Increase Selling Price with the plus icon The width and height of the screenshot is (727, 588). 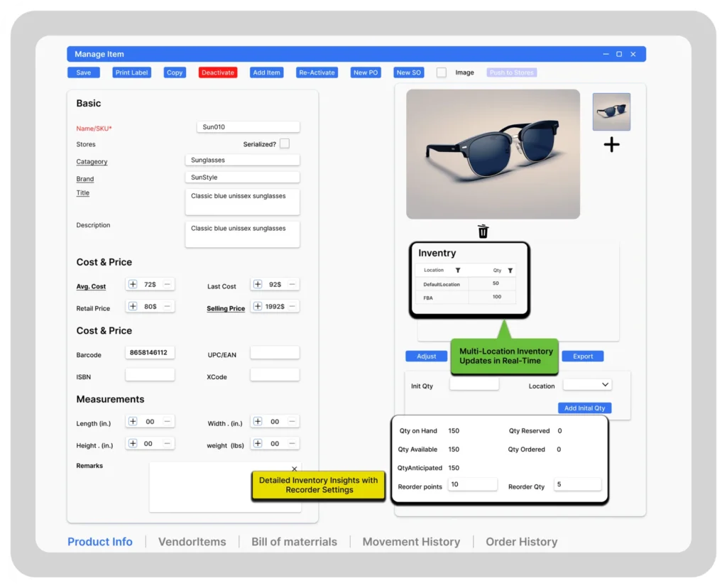tap(257, 306)
